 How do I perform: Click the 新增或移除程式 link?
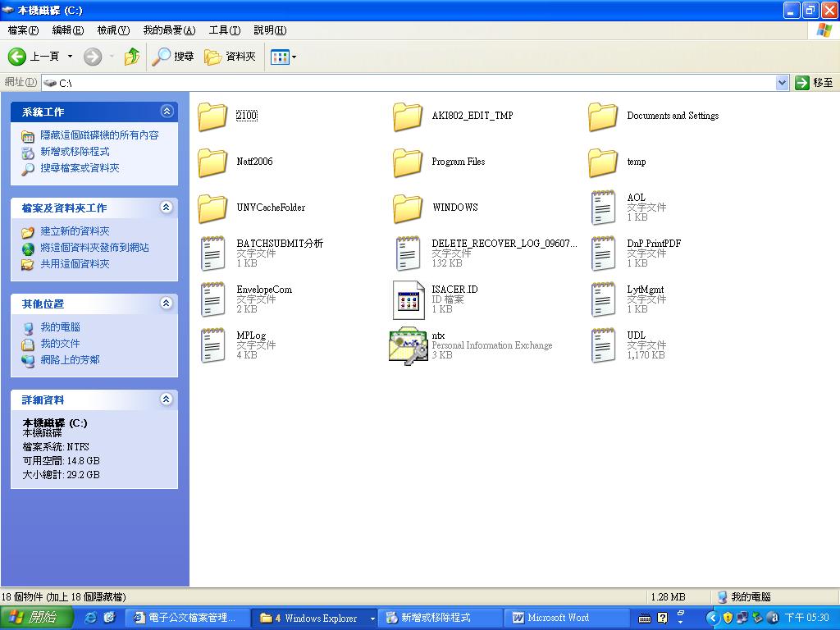(x=75, y=152)
